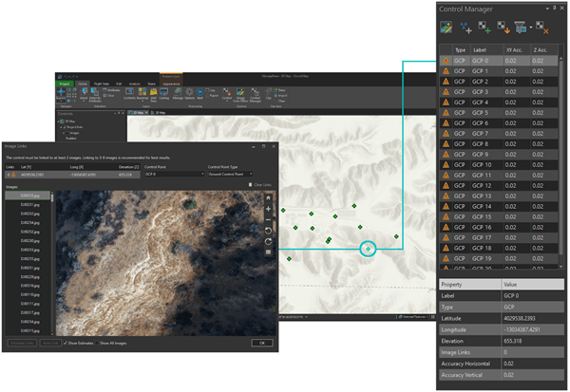This screenshot has height=392, width=570.
Task: Click OK in the Image Links dialog
Action: pos(262,343)
